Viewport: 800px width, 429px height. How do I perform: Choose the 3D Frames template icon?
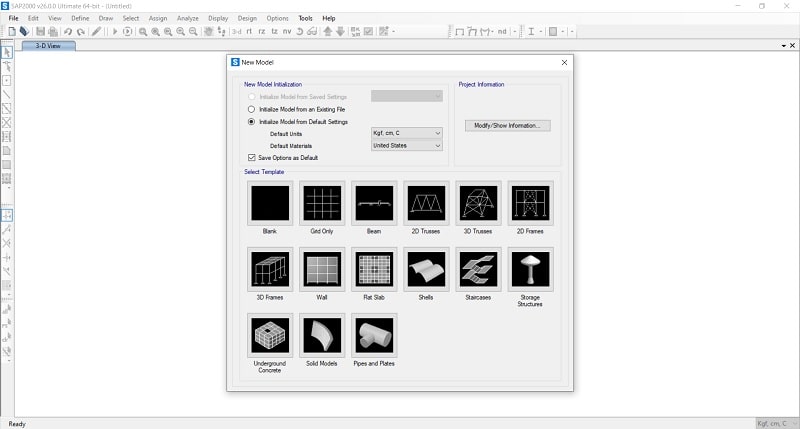click(x=270, y=269)
